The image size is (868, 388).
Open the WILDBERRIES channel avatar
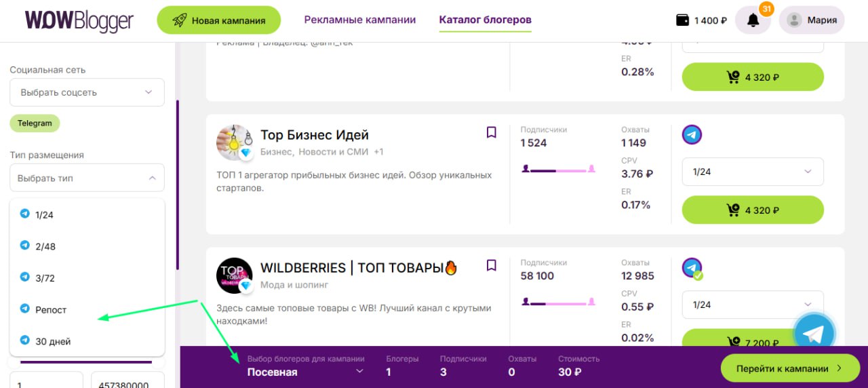click(x=234, y=275)
